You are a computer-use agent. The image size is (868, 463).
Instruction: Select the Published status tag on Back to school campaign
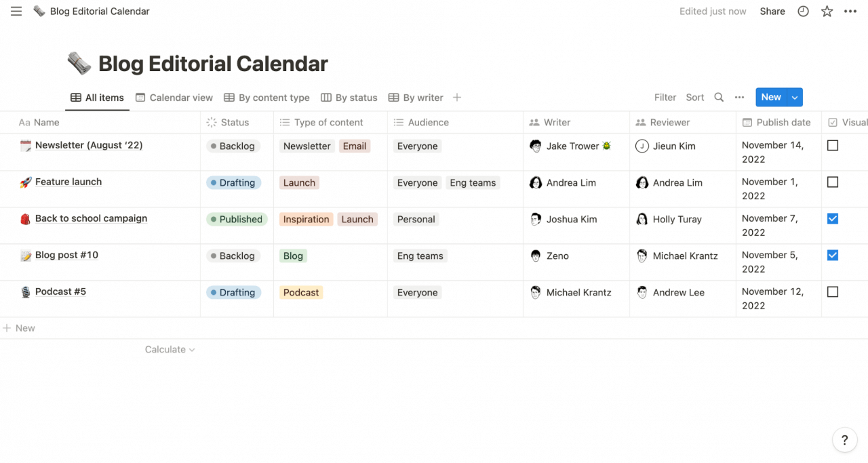236,219
